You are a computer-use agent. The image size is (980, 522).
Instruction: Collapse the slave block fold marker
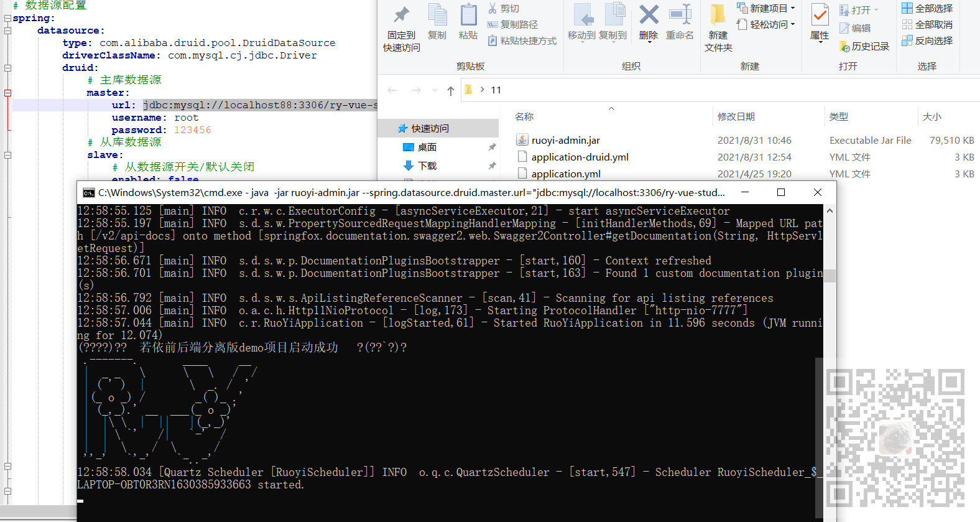(x=7, y=155)
